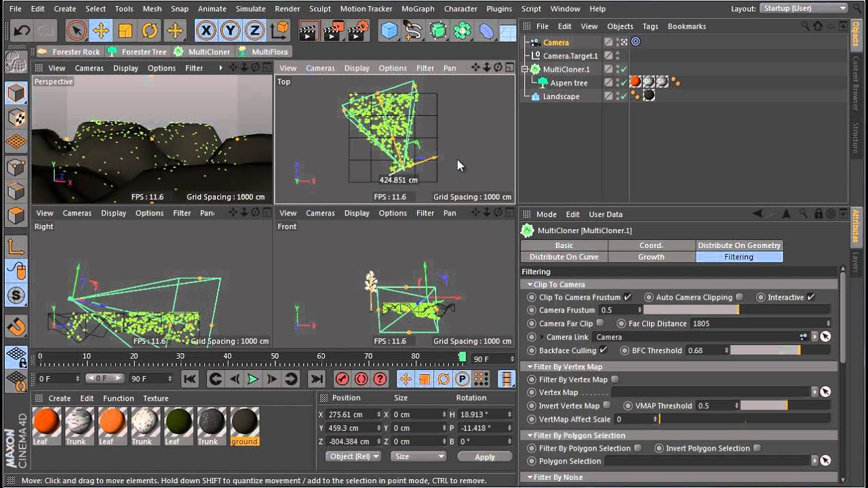Toggle Clip To Camera Frustum checkbox

pos(627,297)
